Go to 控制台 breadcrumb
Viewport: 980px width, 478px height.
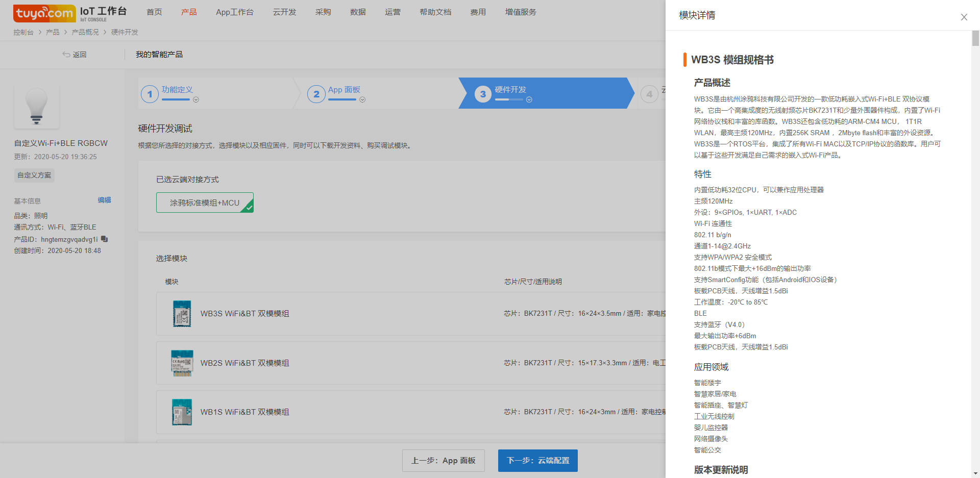[x=23, y=32]
